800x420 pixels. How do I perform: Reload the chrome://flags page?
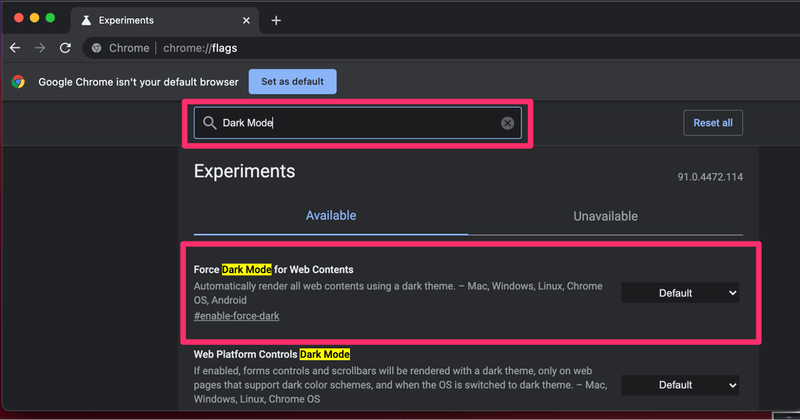65,47
